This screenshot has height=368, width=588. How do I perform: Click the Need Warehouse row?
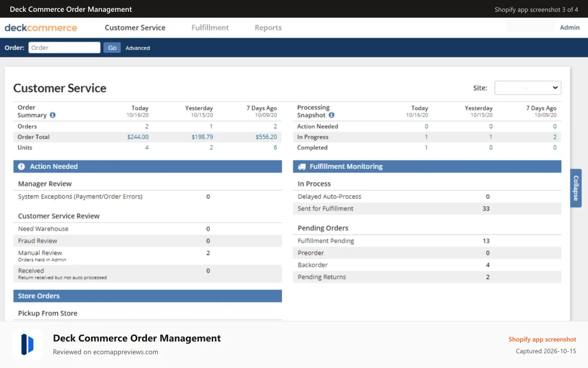tap(147, 229)
